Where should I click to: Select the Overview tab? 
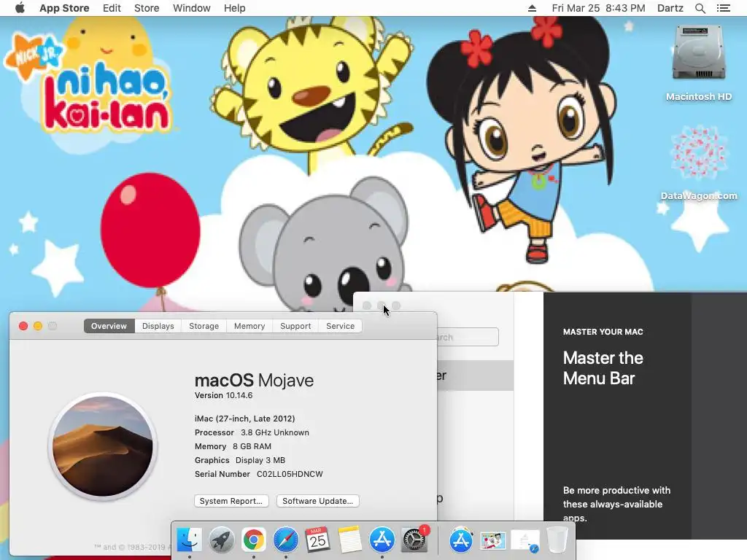tap(109, 326)
